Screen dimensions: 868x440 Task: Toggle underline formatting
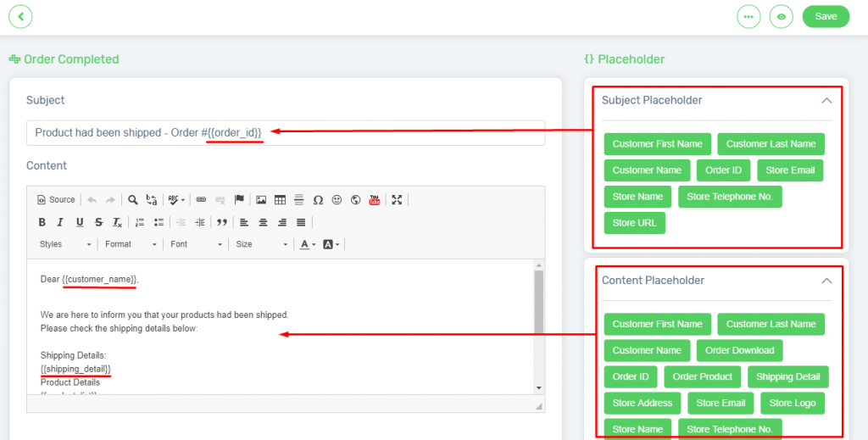click(80, 222)
